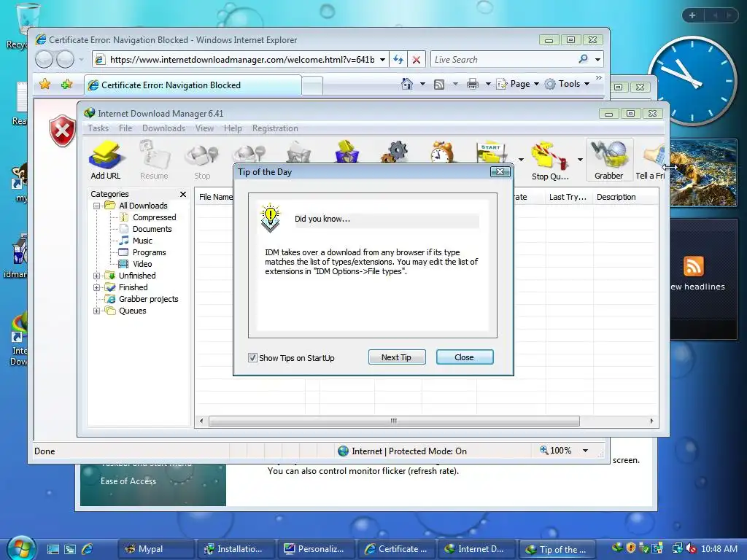This screenshot has height=560, width=747.
Task: Expand the Finished category node
Action: pyautogui.click(x=97, y=287)
